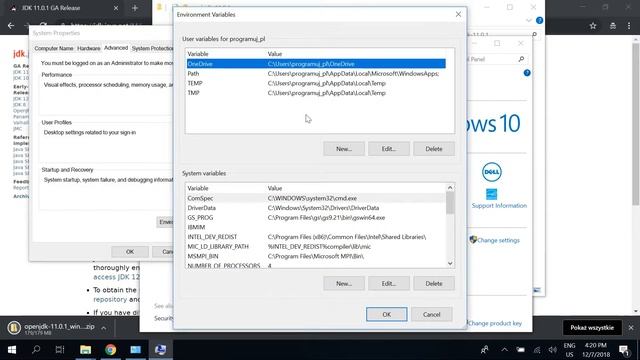The height and width of the screenshot is (360, 640).
Task: Open Support Information link
Action: click(499, 206)
